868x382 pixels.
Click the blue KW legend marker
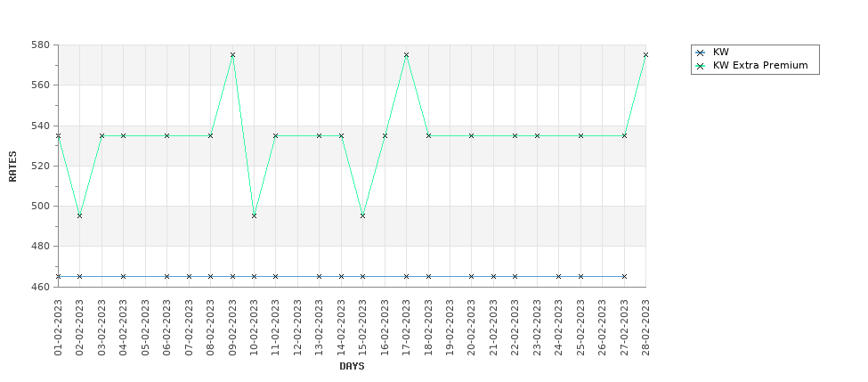pyautogui.click(x=701, y=53)
